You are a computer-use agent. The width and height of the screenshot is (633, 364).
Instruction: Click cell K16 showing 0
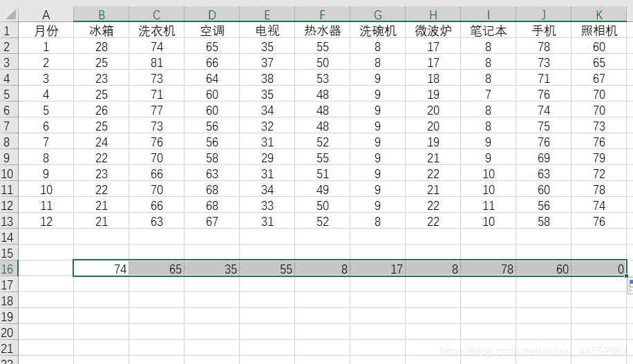(x=599, y=269)
